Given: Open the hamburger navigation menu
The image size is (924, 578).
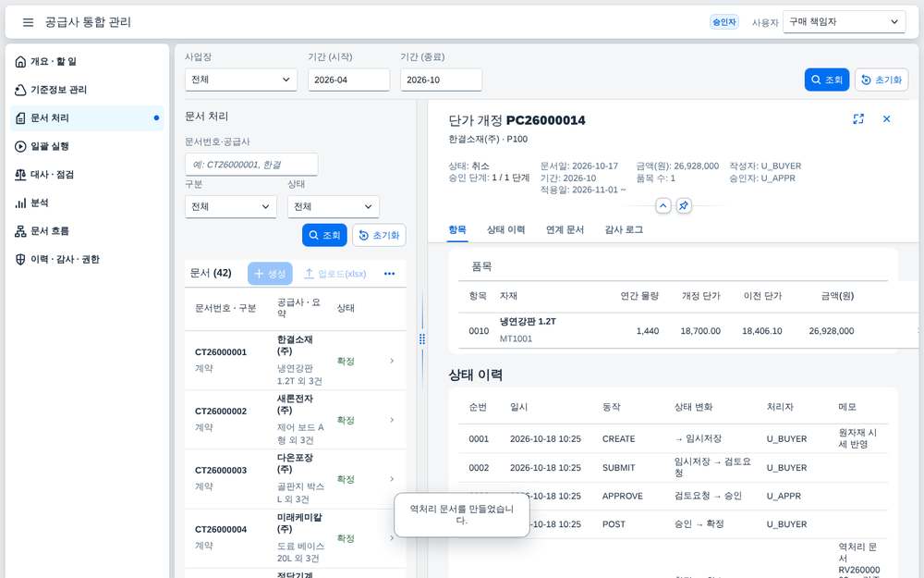Looking at the screenshot, I should 28,22.
